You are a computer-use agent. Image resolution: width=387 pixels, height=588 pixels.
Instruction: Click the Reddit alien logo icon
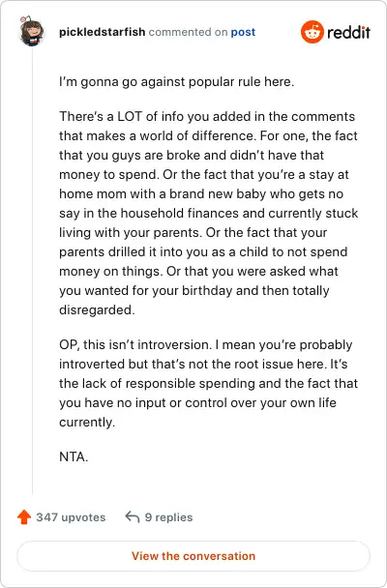click(x=312, y=32)
